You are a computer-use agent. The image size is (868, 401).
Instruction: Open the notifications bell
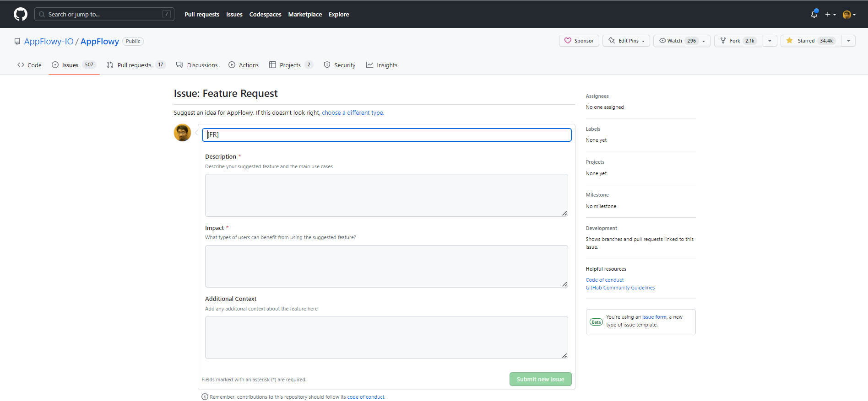(814, 14)
